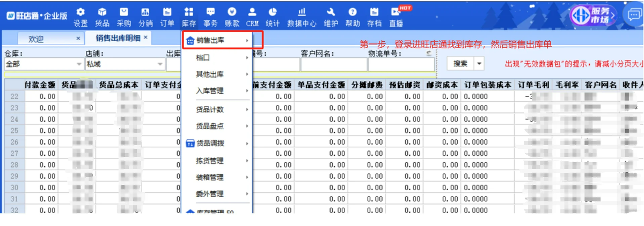Select row number 22 header
The height and width of the screenshot is (226, 644).
pos(14,96)
